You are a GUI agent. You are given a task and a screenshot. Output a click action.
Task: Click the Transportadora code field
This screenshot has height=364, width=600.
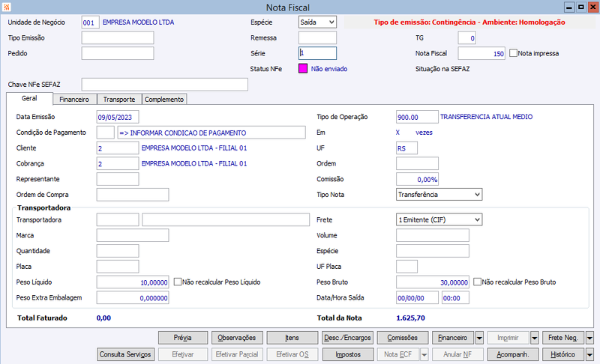point(118,219)
